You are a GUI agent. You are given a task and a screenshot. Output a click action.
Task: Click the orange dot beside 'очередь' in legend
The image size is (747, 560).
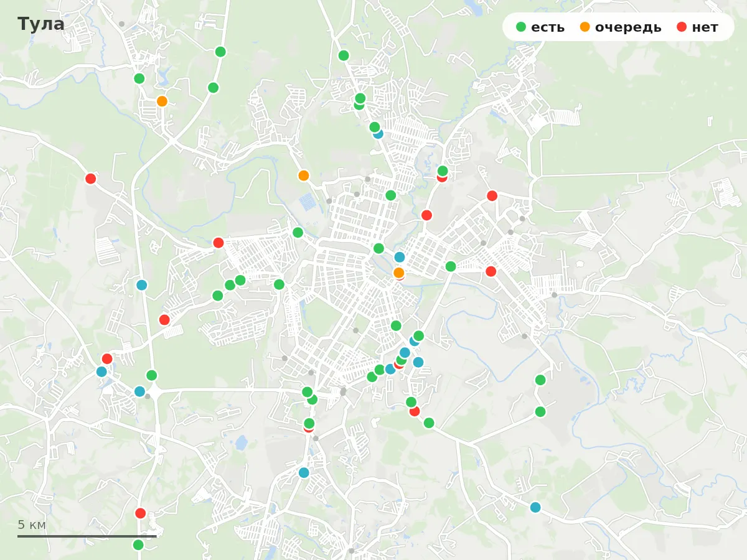coord(585,27)
